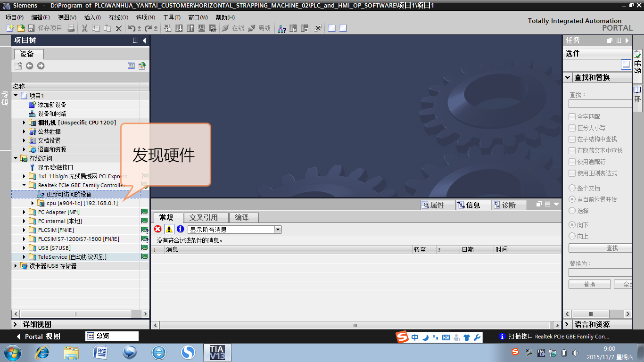Screen dimensions: 644x362
Task: Click the 查找 button
Action: [x=600, y=248]
